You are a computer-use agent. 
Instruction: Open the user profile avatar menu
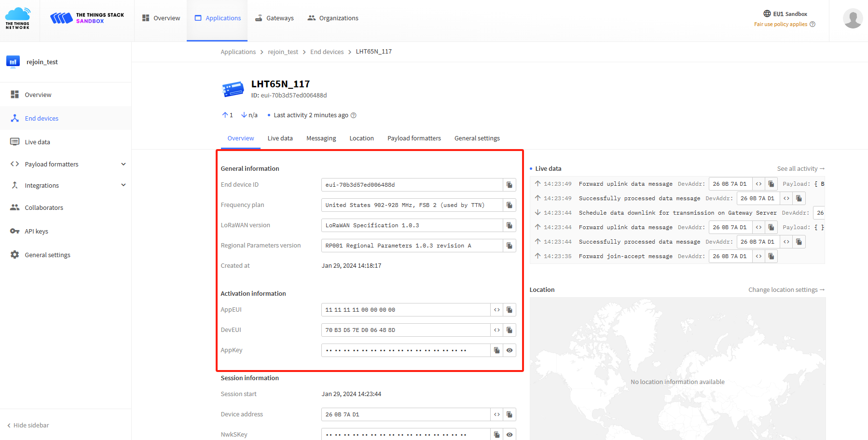[x=853, y=18]
